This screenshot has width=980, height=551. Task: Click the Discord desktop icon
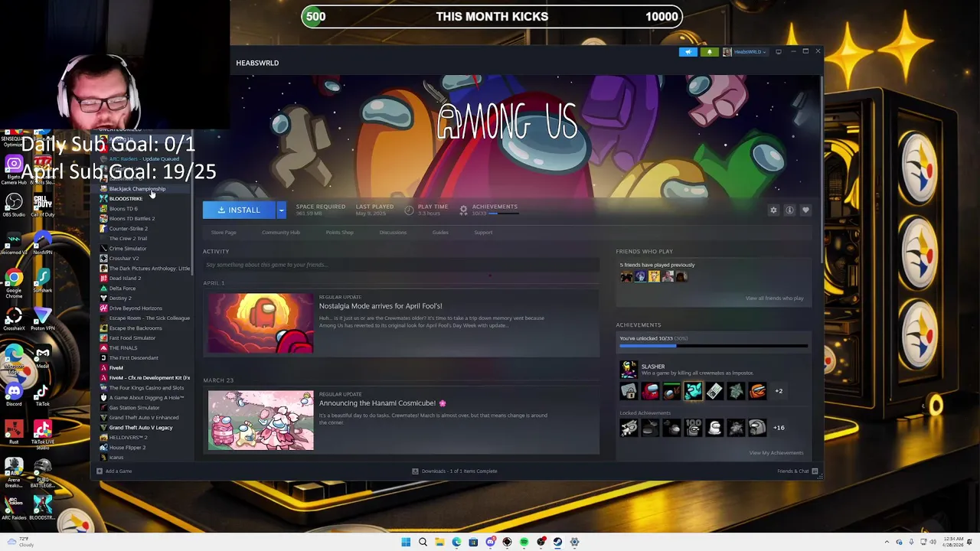pyautogui.click(x=14, y=395)
